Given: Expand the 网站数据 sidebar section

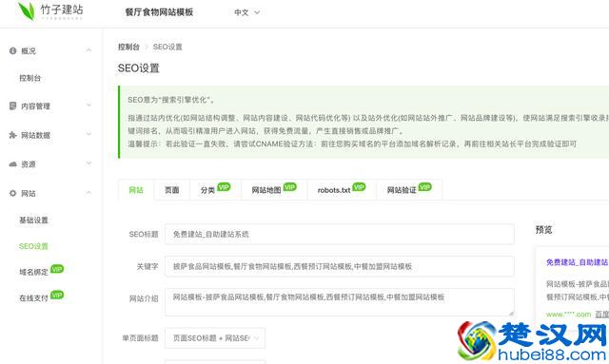Looking at the screenshot, I should [x=88, y=134].
